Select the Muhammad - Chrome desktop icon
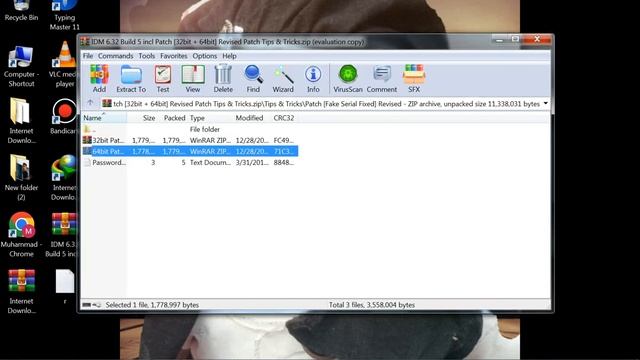The width and height of the screenshot is (640, 360). (x=21, y=235)
